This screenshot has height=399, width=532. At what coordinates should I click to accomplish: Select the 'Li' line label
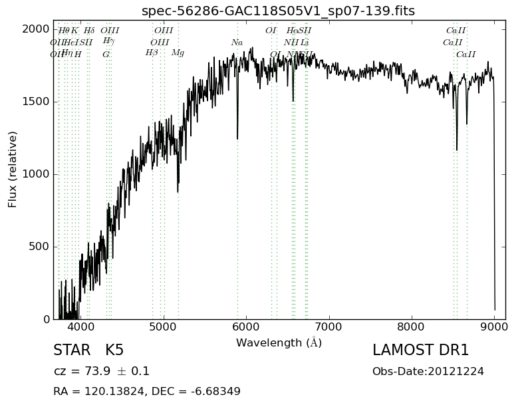coord(305,43)
